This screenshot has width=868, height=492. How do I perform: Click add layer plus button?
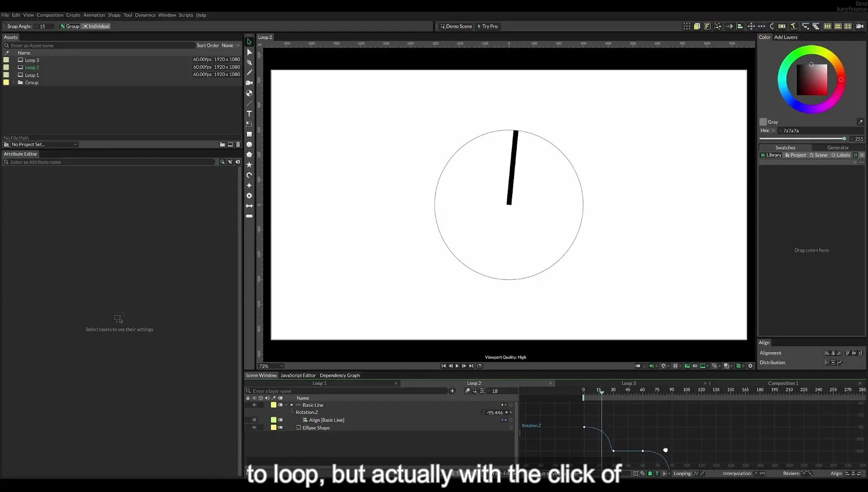(452, 391)
